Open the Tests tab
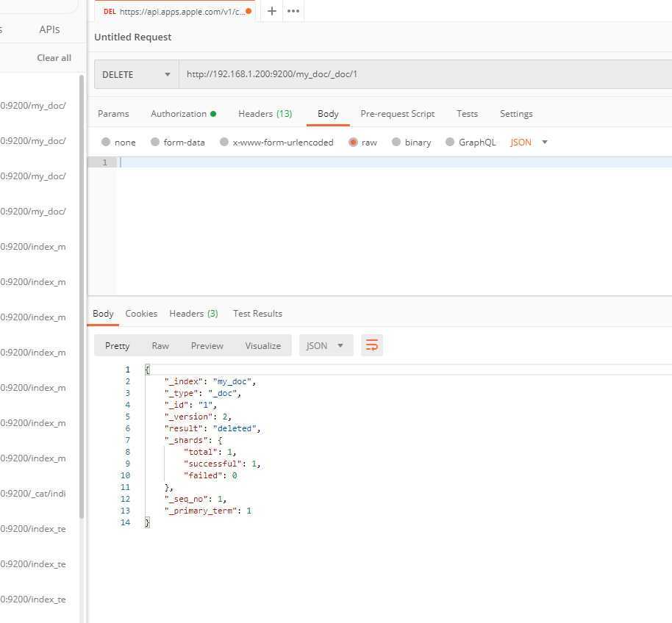The height and width of the screenshot is (623, 672). pyautogui.click(x=467, y=114)
